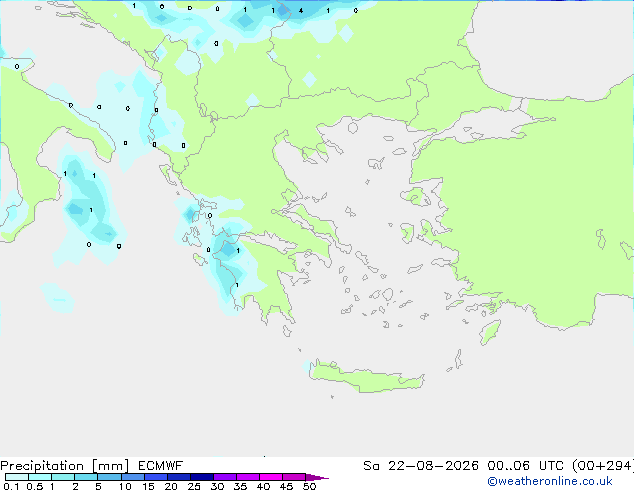Click the legend label "20"
Screen dimensions: 634x490
[171, 486]
